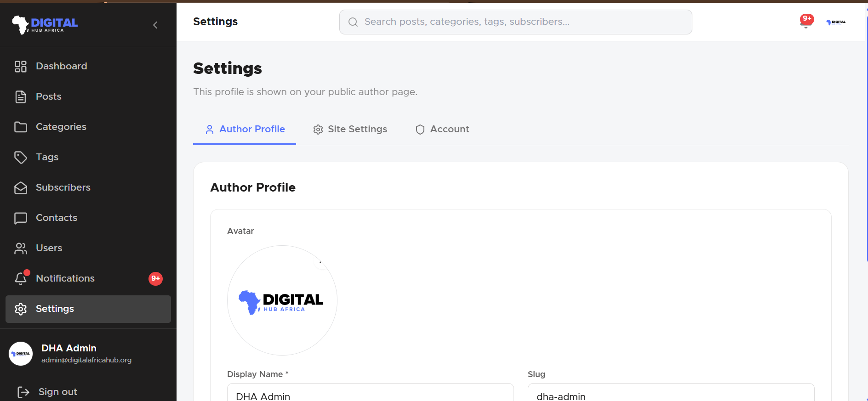Click the Posts document icon
Viewport: 868px width, 401px height.
(x=21, y=97)
